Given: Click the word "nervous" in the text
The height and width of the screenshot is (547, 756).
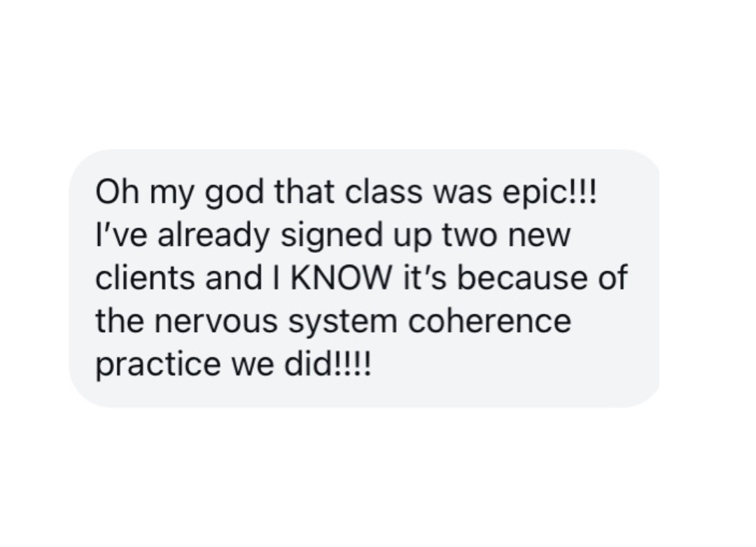Looking at the screenshot, I should pos(216,321).
